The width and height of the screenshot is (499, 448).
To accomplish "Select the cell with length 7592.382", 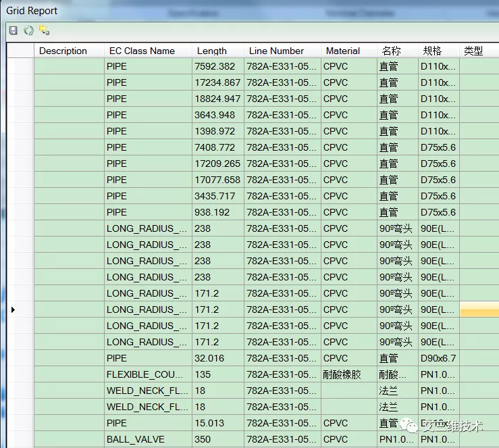I will (x=215, y=66).
